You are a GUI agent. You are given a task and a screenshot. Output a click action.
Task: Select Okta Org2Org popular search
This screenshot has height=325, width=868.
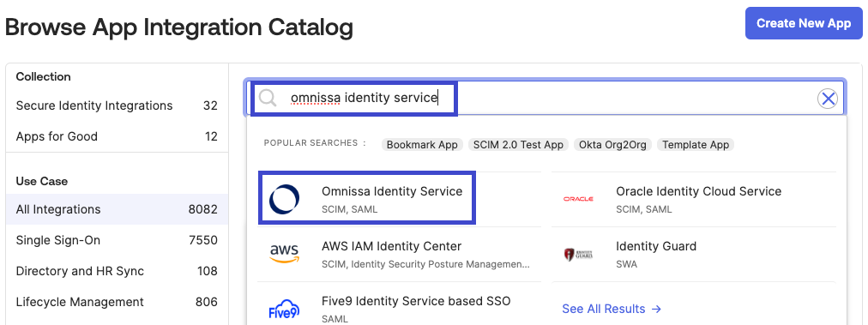(612, 145)
